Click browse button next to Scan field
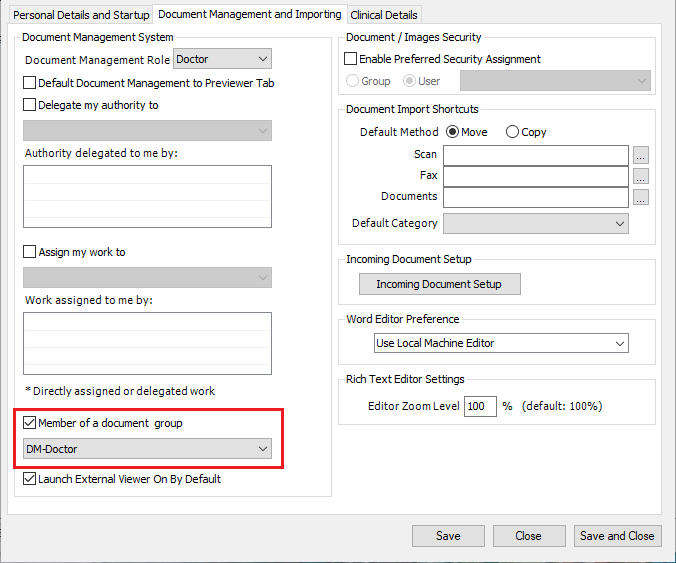Viewport: 676px width, 563px height. [641, 155]
